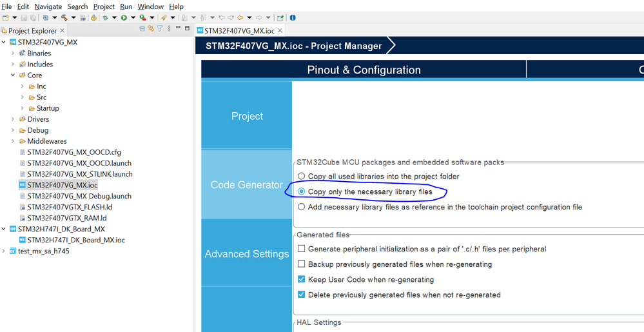Viewport: 644px width, 332px height.
Task: Select STM32F407VGTX_FLASH.ld file
Action: (x=70, y=207)
